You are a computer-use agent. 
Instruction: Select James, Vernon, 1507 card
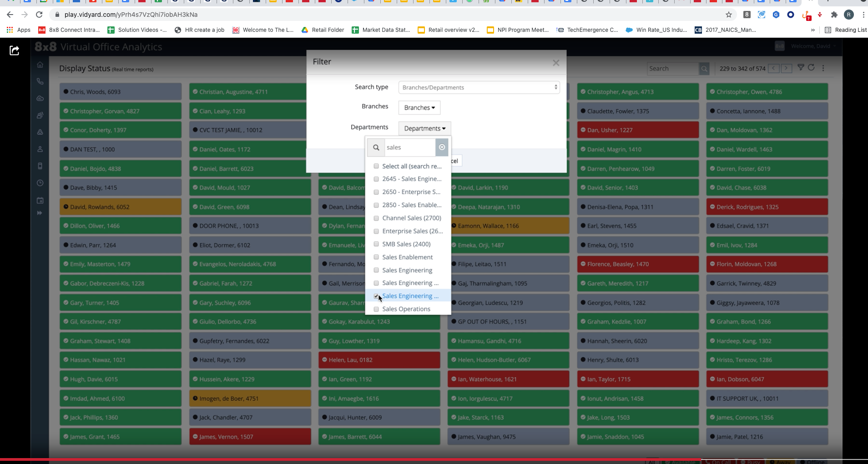[x=250, y=437]
